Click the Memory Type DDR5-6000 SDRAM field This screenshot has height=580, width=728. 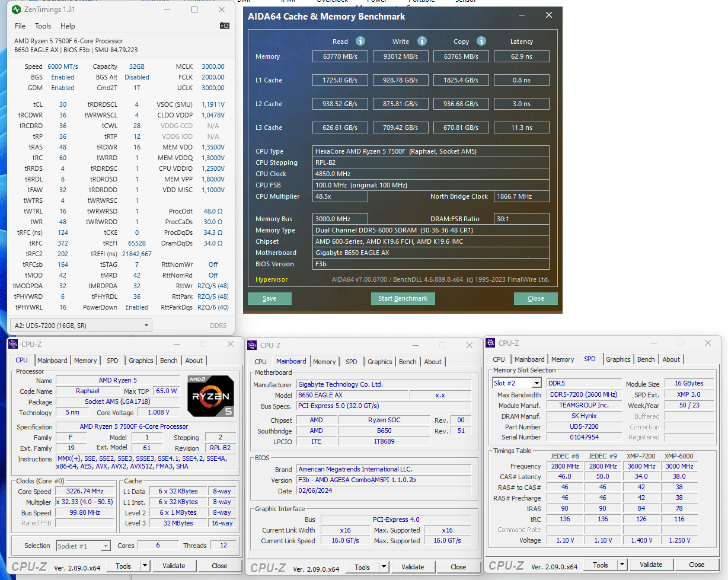coord(431,230)
